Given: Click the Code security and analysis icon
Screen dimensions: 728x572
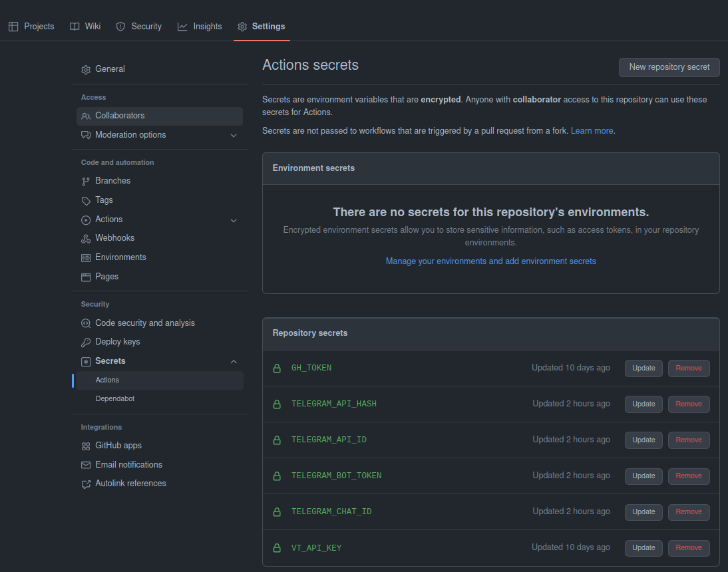Looking at the screenshot, I should coord(86,323).
